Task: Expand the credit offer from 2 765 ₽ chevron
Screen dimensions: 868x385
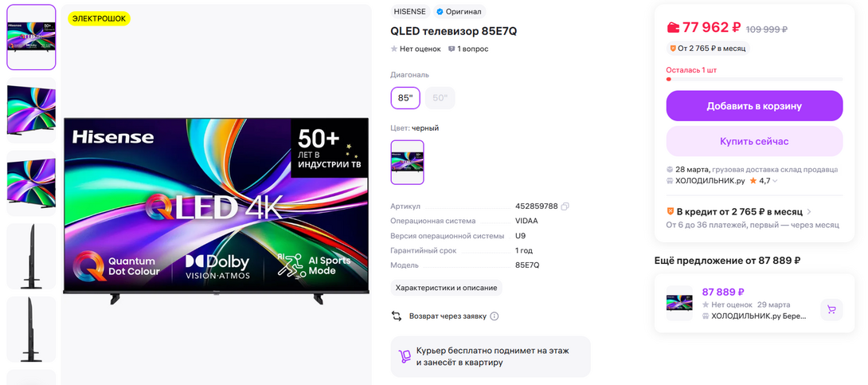Action: coord(809,211)
